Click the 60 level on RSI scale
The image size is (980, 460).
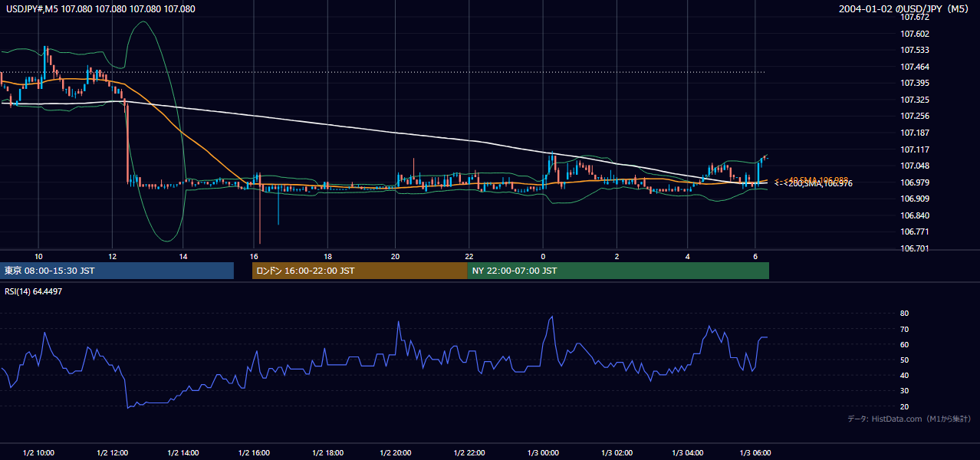coord(904,344)
